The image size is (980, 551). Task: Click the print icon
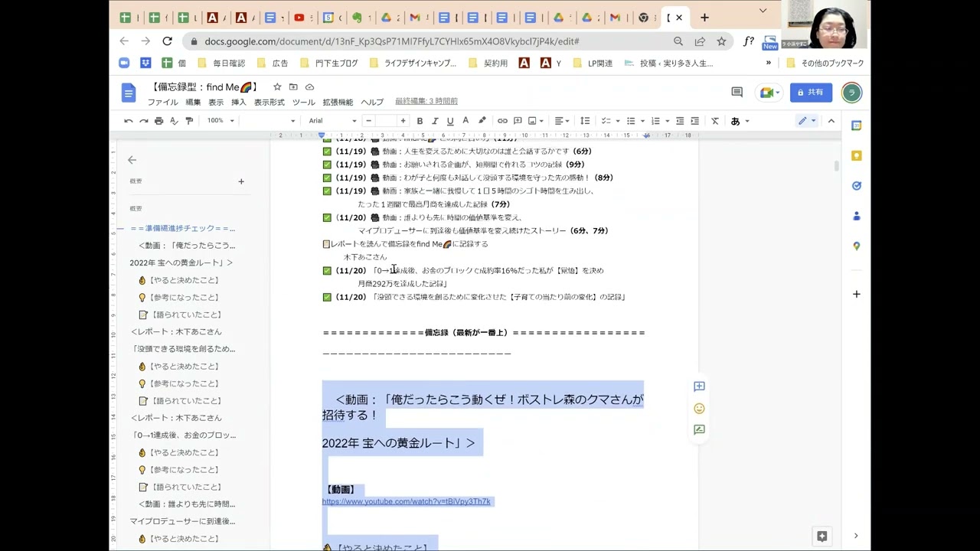pyautogui.click(x=158, y=121)
